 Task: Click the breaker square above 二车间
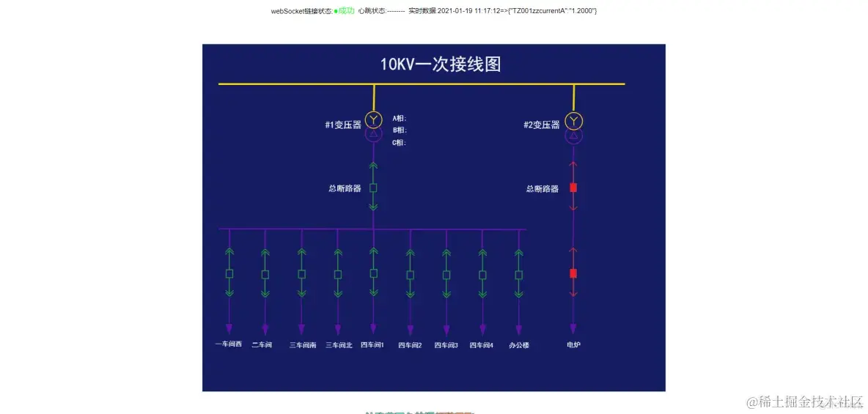pyautogui.click(x=265, y=275)
